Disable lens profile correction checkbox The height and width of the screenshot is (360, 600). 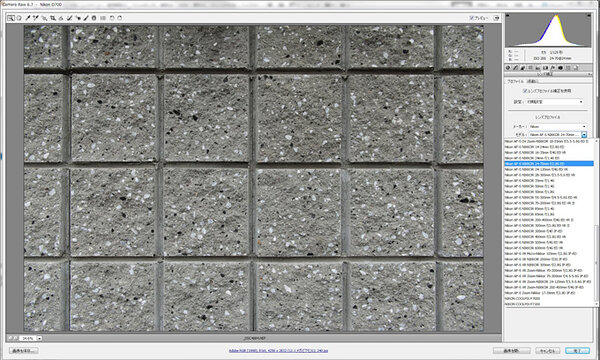(x=525, y=91)
